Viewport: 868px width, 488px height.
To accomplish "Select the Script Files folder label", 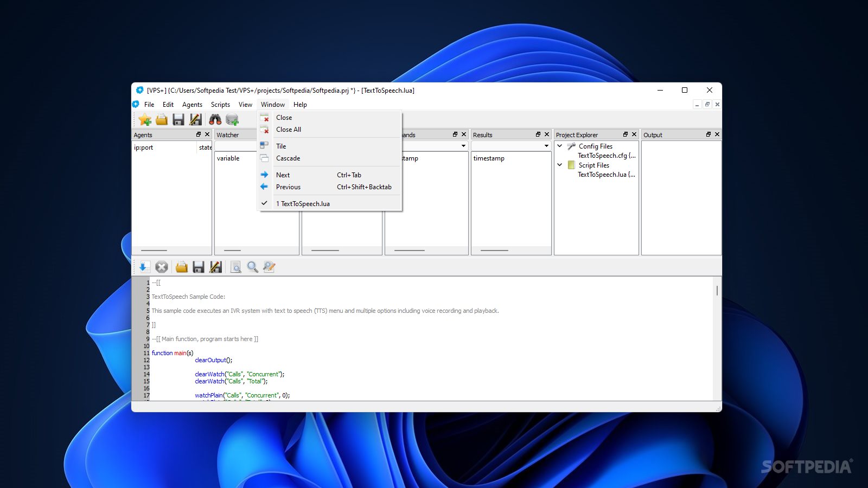I will pos(593,165).
